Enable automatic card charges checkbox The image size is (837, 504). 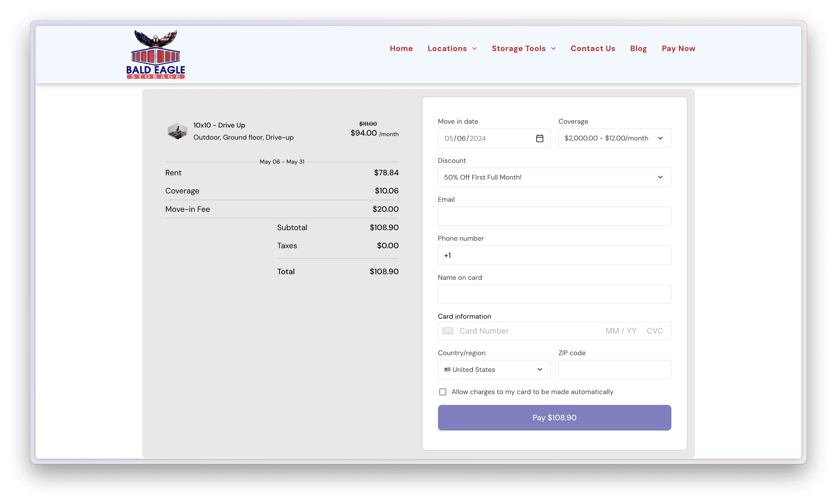pos(443,392)
